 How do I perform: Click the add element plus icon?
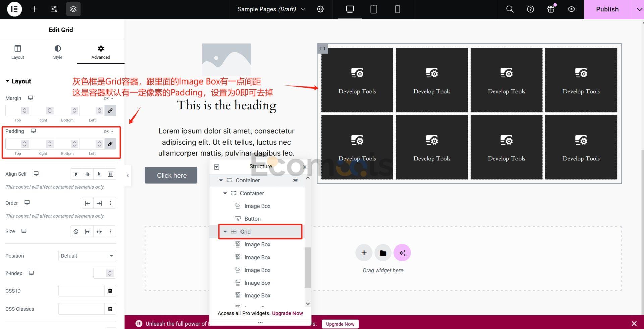pyautogui.click(x=34, y=9)
